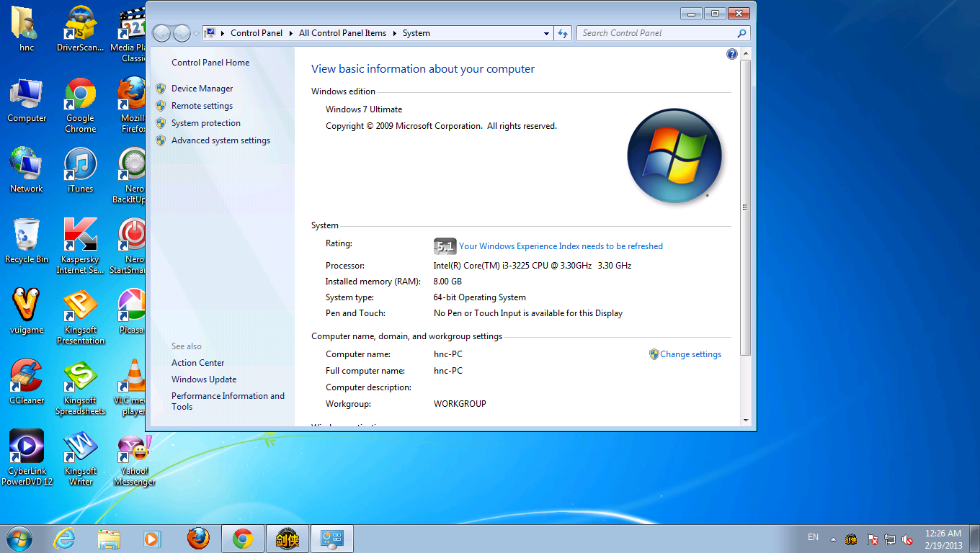Image resolution: width=980 pixels, height=553 pixels.
Task: Select the Computer desktop icon
Action: [27, 100]
